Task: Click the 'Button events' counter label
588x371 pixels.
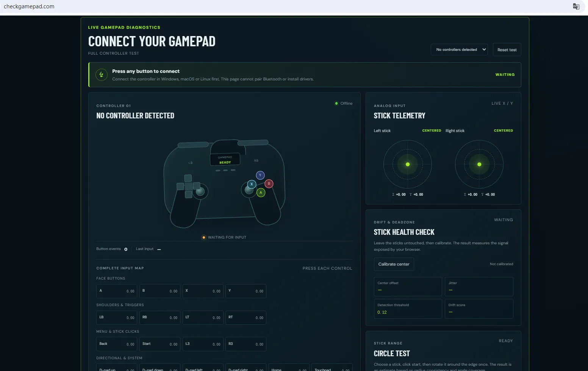Action: point(108,249)
